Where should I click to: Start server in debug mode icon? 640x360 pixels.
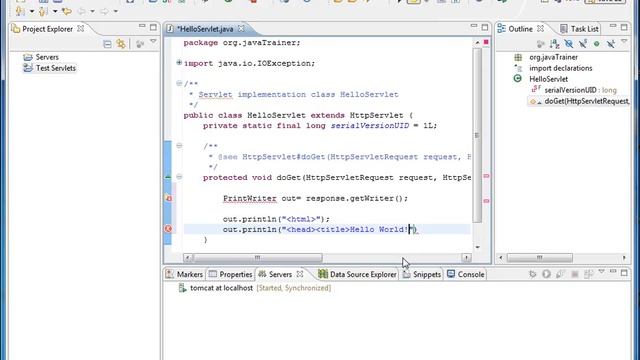coord(532,274)
